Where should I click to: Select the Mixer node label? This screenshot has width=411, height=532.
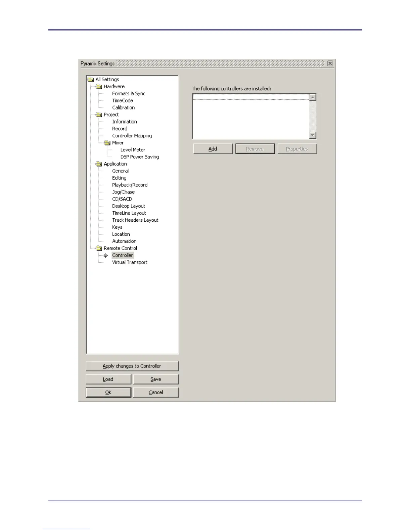pyautogui.click(x=118, y=143)
